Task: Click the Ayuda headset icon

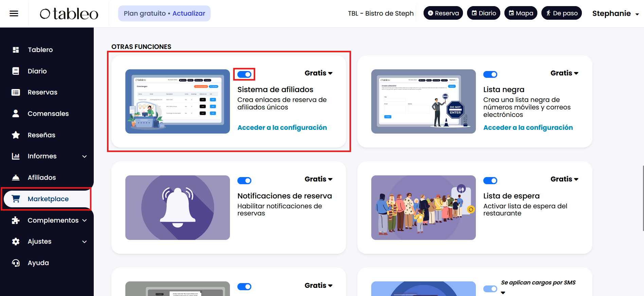Action: click(x=16, y=263)
